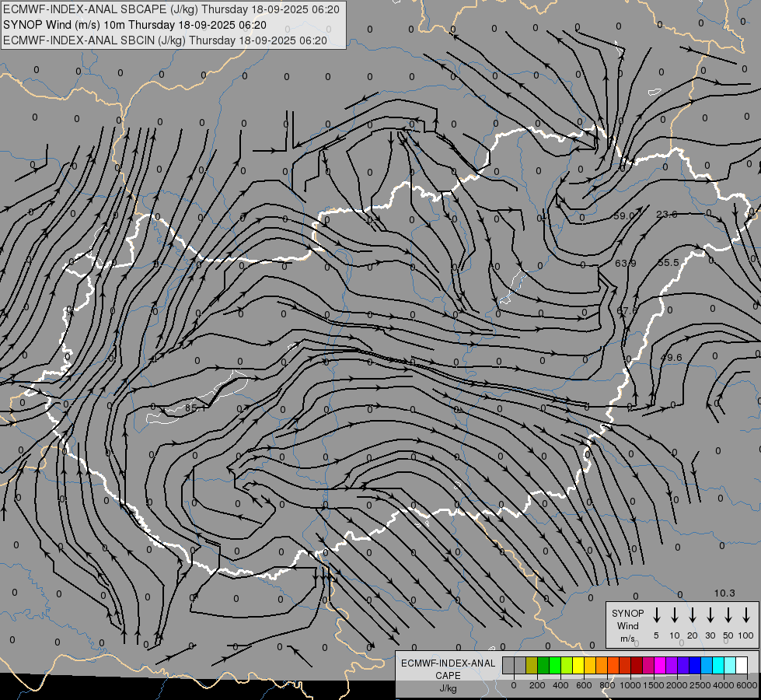Click the J/kg unit under CAPE legend
Image resolution: width=761 pixels, height=700 pixels.
(x=448, y=688)
